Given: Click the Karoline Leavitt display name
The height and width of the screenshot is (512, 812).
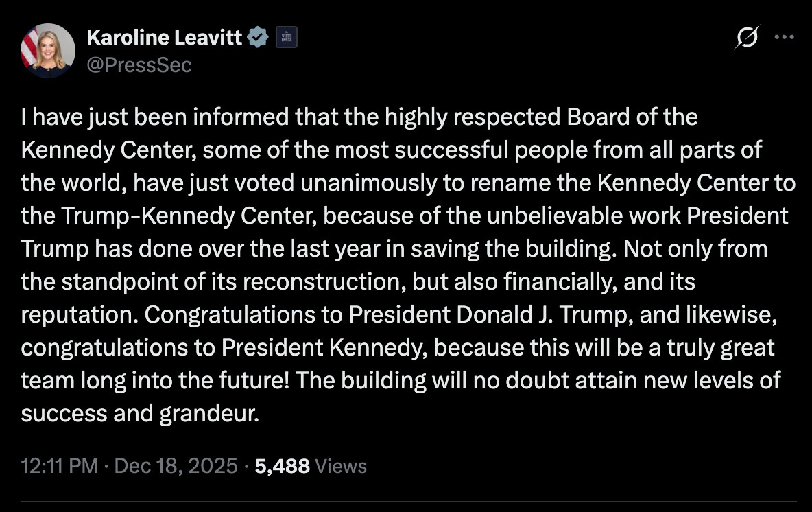Looking at the screenshot, I should pos(165,38).
